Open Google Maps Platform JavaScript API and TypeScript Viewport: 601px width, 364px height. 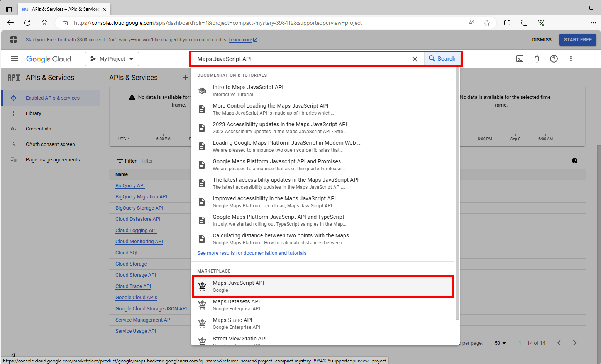click(323, 220)
